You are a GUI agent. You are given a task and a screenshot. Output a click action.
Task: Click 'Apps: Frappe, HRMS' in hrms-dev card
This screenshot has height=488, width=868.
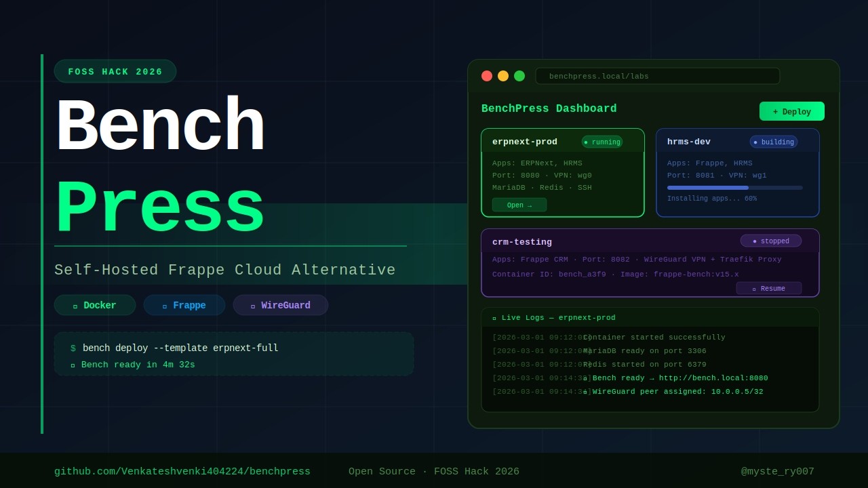coord(710,163)
